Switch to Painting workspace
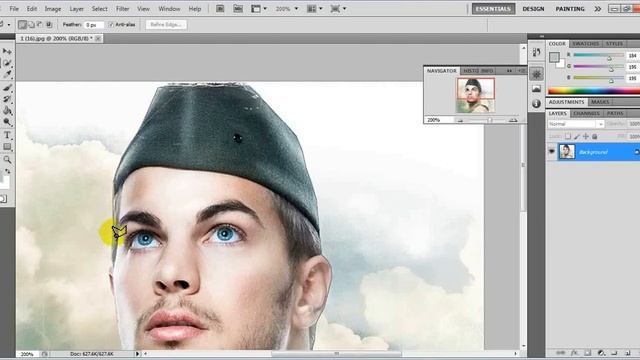The height and width of the screenshot is (360, 640). [570, 9]
